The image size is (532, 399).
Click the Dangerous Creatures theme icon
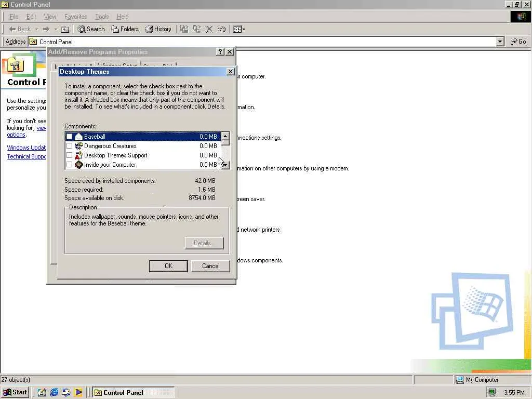pyautogui.click(x=79, y=146)
